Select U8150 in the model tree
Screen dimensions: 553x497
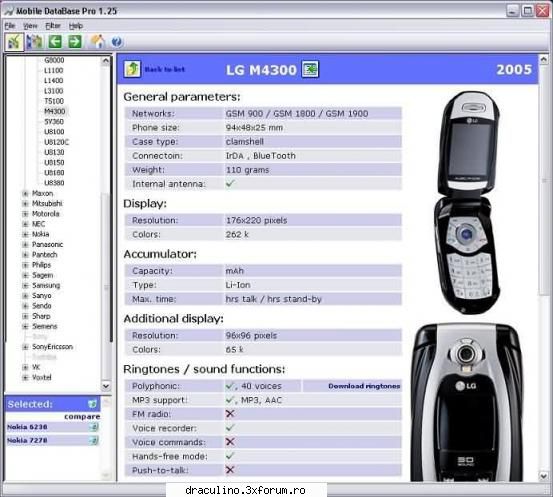pyautogui.click(x=54, y=163)
